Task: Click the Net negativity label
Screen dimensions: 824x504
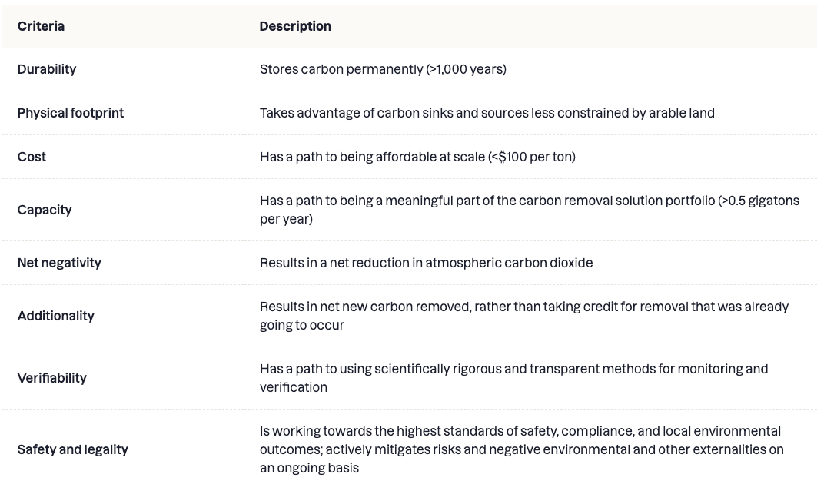Action: point(59,263)
